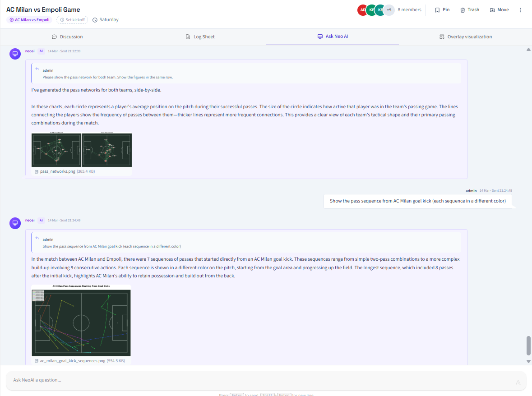The image size is (532, 396).
Task: Click the reply arrow on admin's quoted message
Action: [x=37, y=68]
